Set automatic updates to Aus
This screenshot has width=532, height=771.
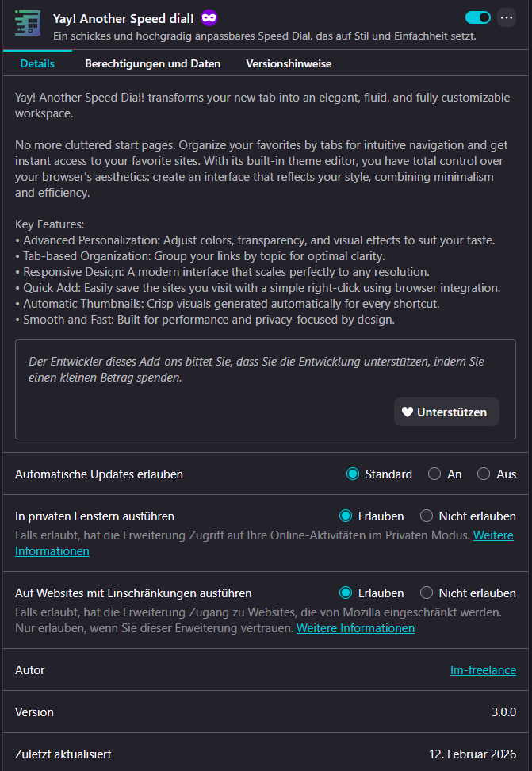[x=484, y=474]
